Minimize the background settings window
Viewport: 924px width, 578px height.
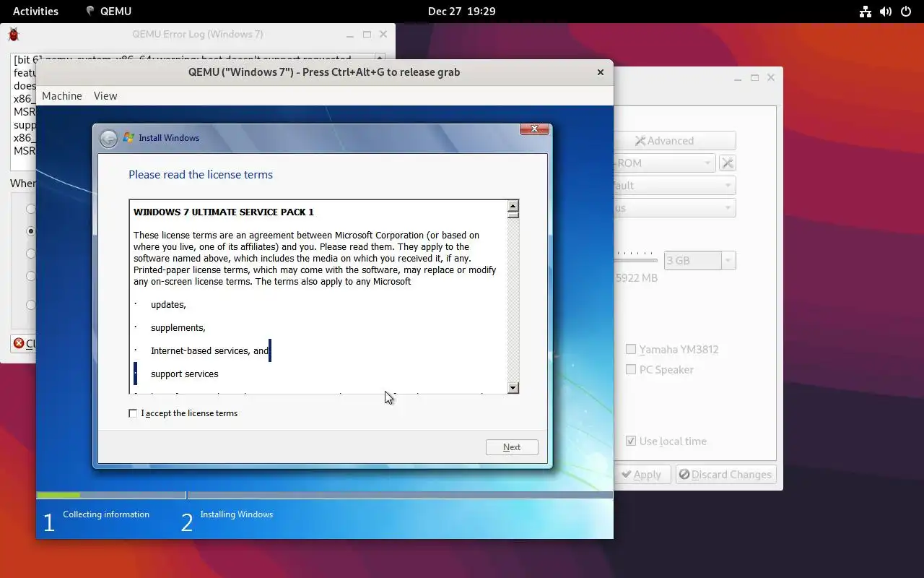point(737,77)
